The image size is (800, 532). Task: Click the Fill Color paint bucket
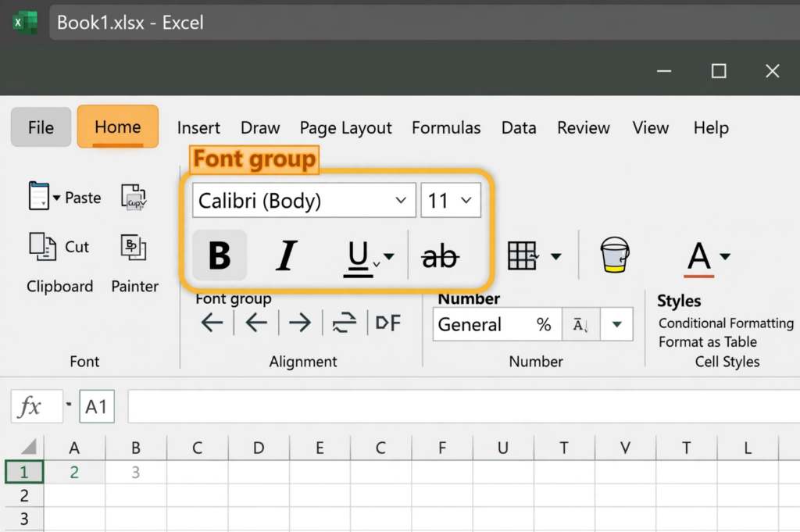tap(615, 255)
